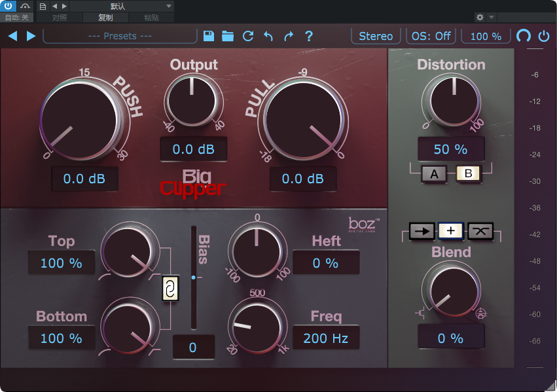
Task: Click the 复制 copy tab
Action: (x=105, y=18)
